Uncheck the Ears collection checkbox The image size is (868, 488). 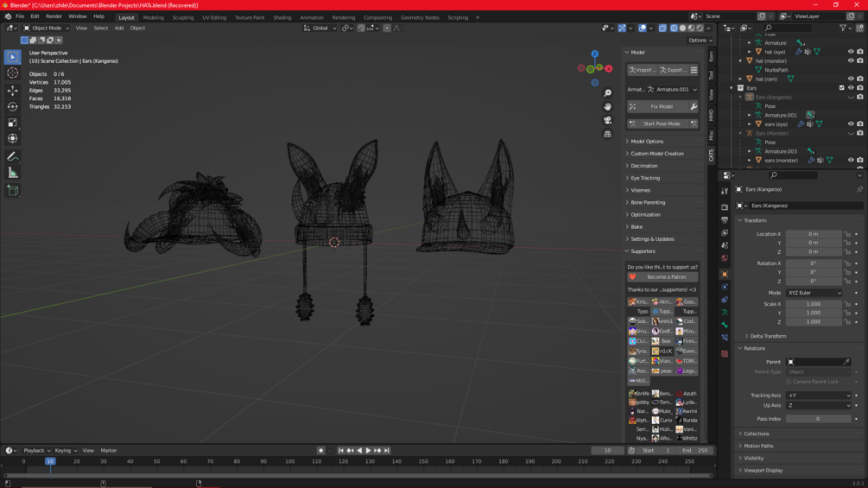coord(842,88)
